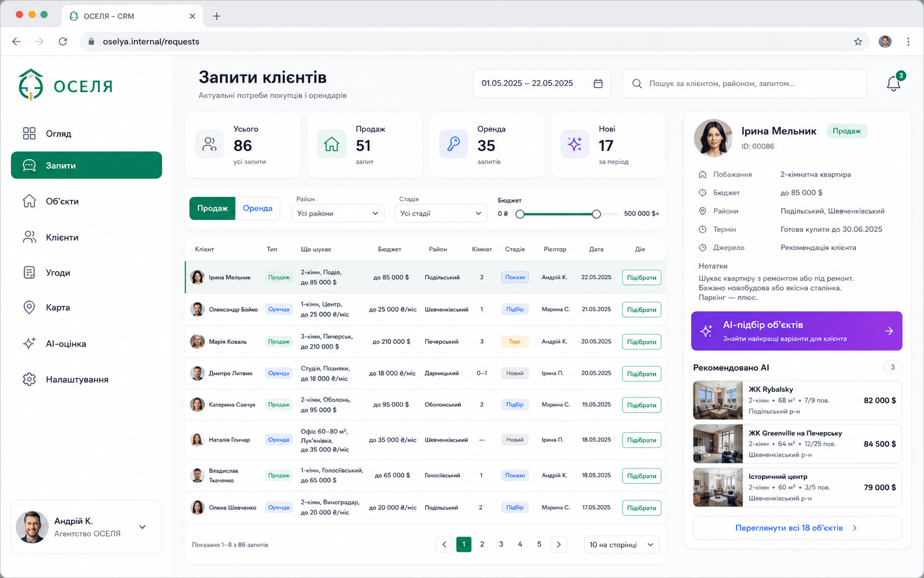Click Підібрати for Наталія Гончар

pos(641,440)
